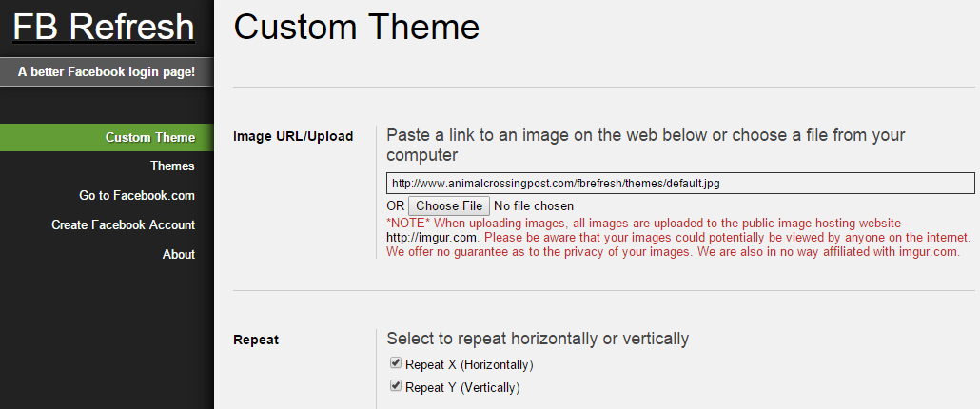Image resolution: width=980 pixels, height=409 pixels.
Task: Uncheck the Repeat X (Horizontally) checkbox
Action: click(395, 363)
